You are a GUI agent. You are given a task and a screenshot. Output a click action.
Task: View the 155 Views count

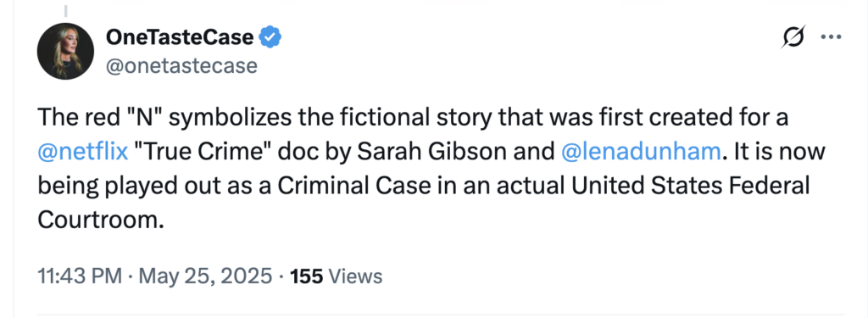337,276
